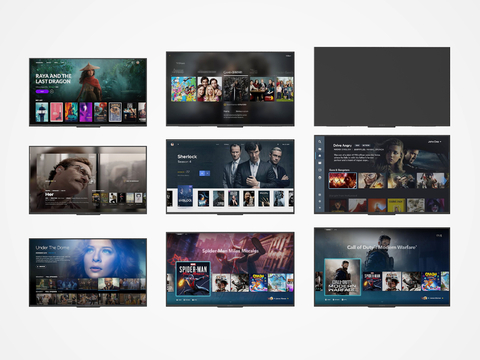480x360 pixels.
Task: Select the pink poster in Raya screen's list
Action: [56, 112]
